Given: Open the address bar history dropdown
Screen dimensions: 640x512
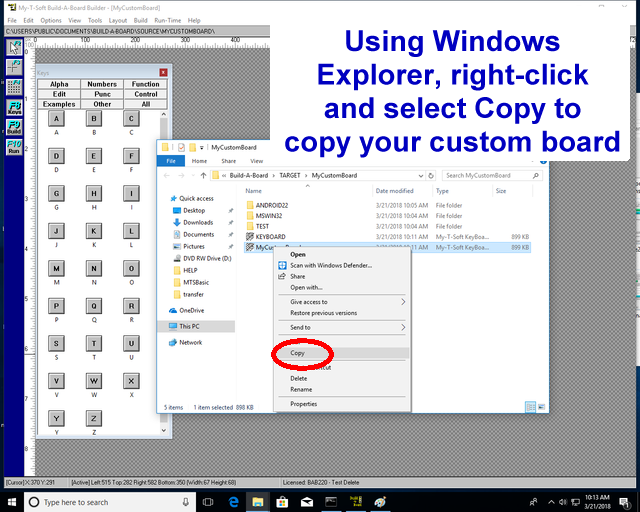Looking at the screenshot, I should click(422, 175).
